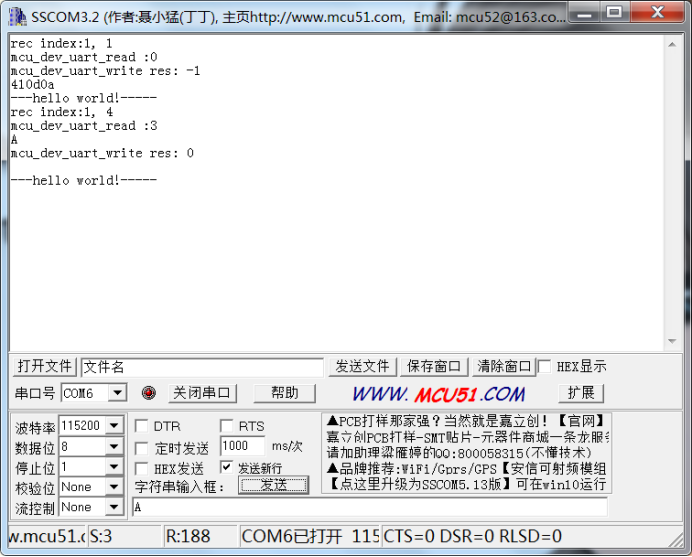Click the 保存窗口 save window button
The height and width of the screenshot is (557, 692).
coord(434,366)
